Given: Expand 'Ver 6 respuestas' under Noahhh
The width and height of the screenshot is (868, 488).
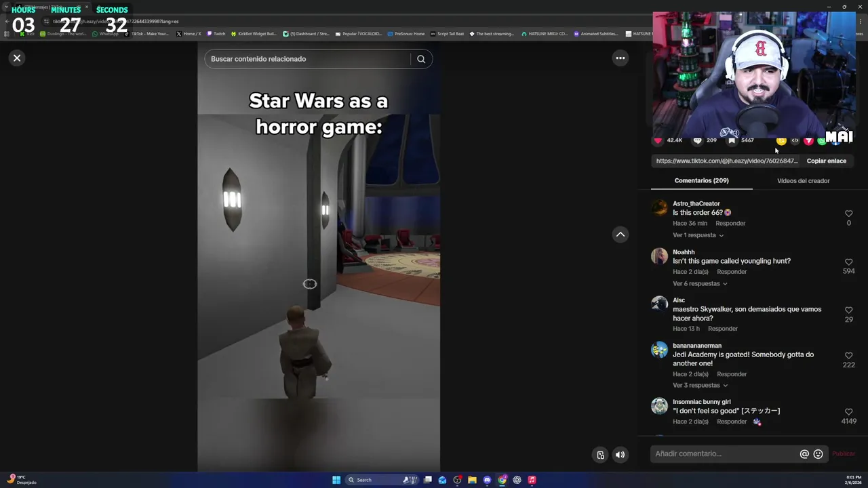Looking at the screenshot, I should pyautogui.click(x=700, y=284).
